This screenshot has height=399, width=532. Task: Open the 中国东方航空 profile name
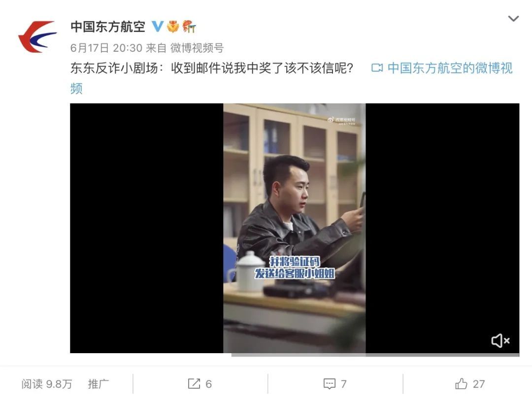tap(108, 27)
